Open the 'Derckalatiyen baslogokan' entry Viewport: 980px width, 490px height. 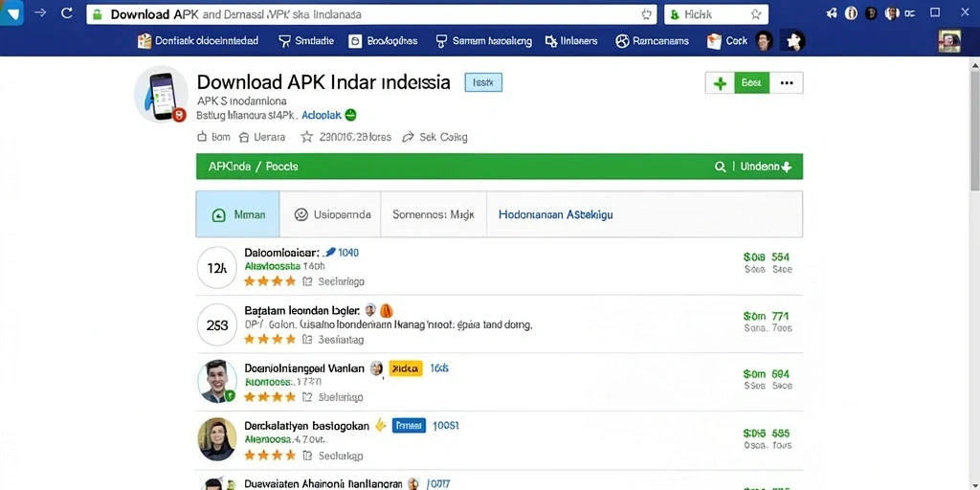click(x=306, y=426)
